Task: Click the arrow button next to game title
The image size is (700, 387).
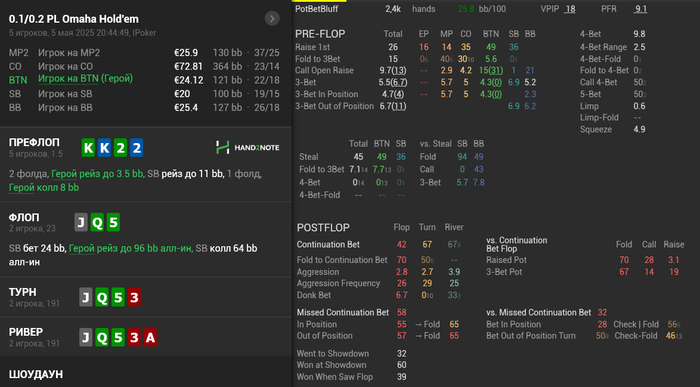Action: [x=272, y=18]
